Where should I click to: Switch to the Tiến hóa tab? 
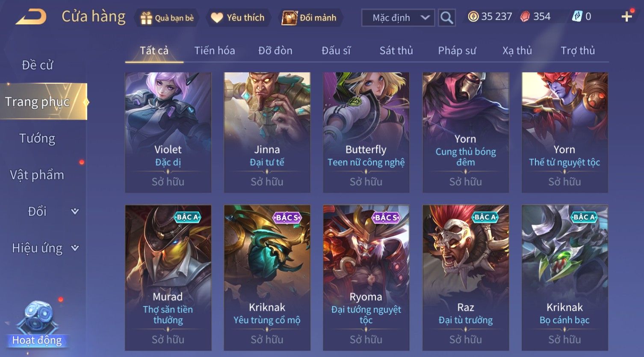click(x=215, y=50)
